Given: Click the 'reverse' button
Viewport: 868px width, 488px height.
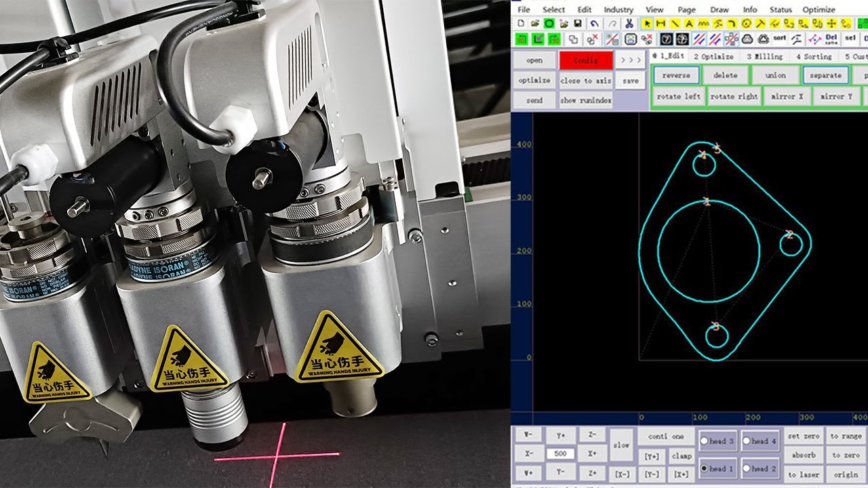Looking at the screenshot, I should (676, 75).
